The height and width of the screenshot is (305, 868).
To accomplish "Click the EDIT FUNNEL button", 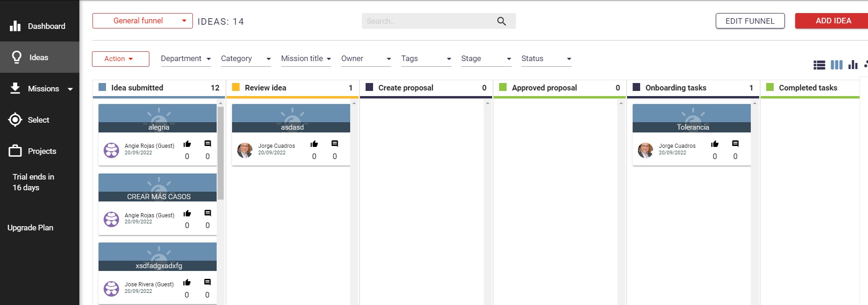I will point(750,21).
